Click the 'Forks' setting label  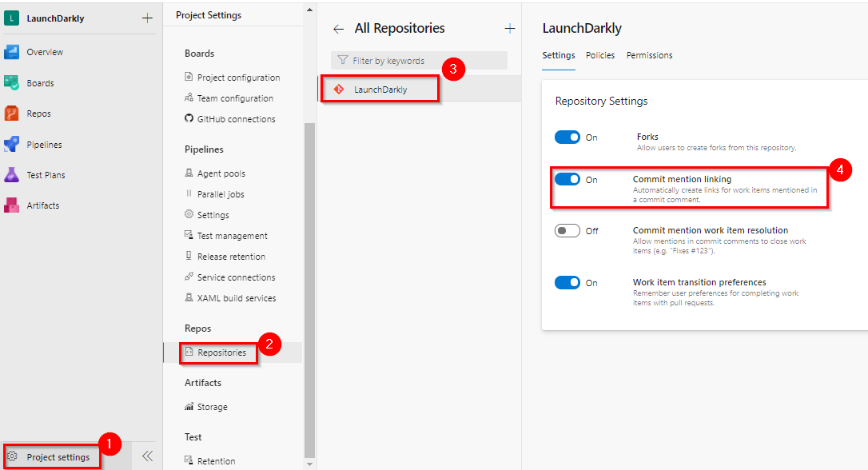[x=647, y=137]
